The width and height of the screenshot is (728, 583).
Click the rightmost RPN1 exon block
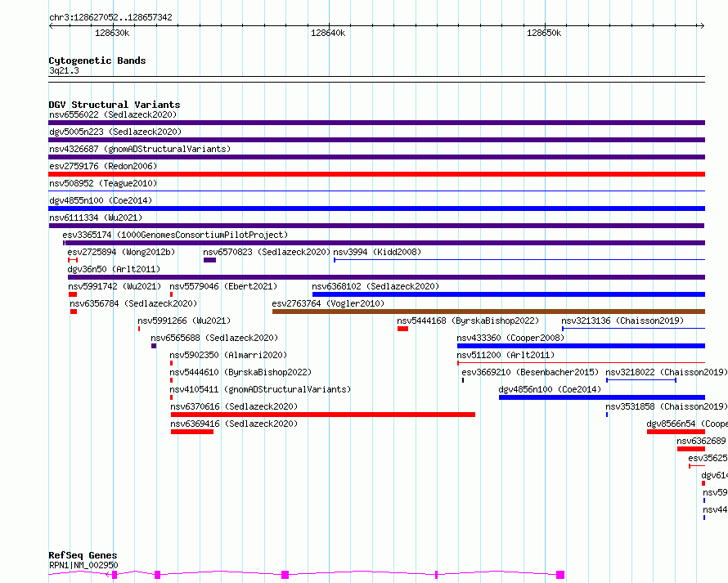tap(560, 575)
